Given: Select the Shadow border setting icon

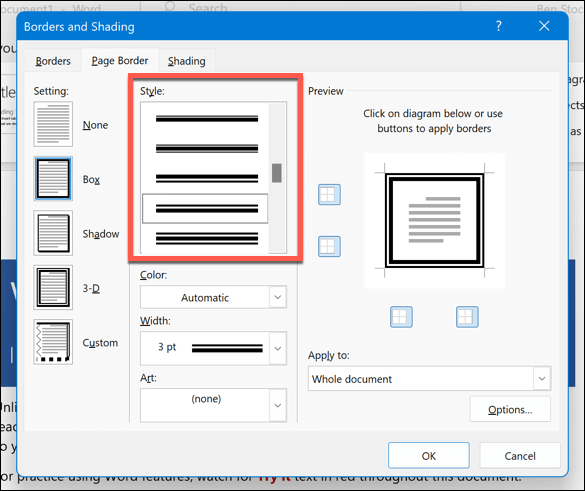Looking at the screenshot, I should click(x=53, y=233).
